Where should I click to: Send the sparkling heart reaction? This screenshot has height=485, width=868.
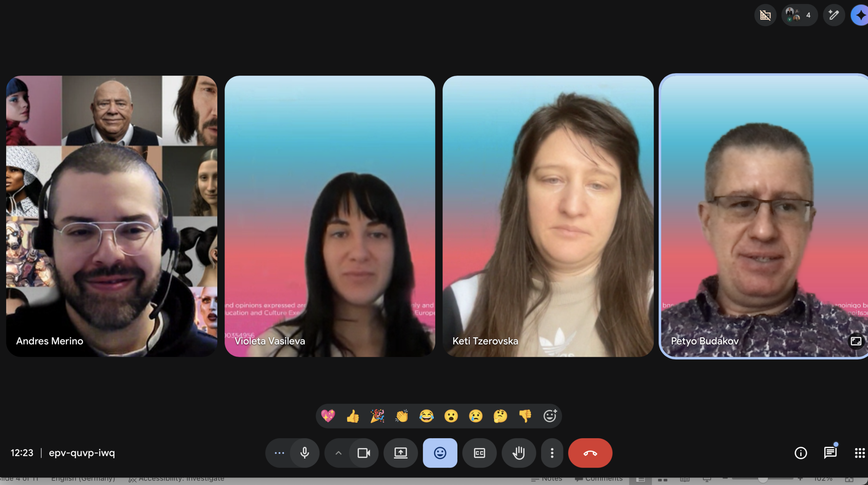(328, 416)
